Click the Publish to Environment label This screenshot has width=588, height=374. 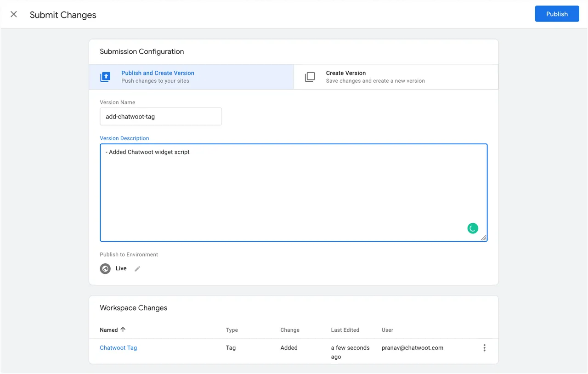tap(129, 255)
